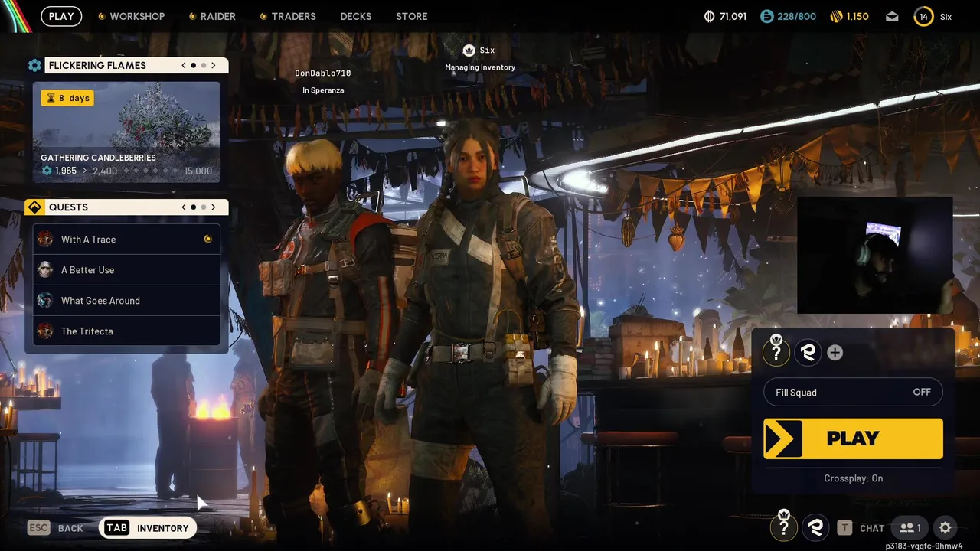Screen dimensions: 980x551
Task: Go to the DECKS tab
Action: pyautogui.click(x=356, y=16)
